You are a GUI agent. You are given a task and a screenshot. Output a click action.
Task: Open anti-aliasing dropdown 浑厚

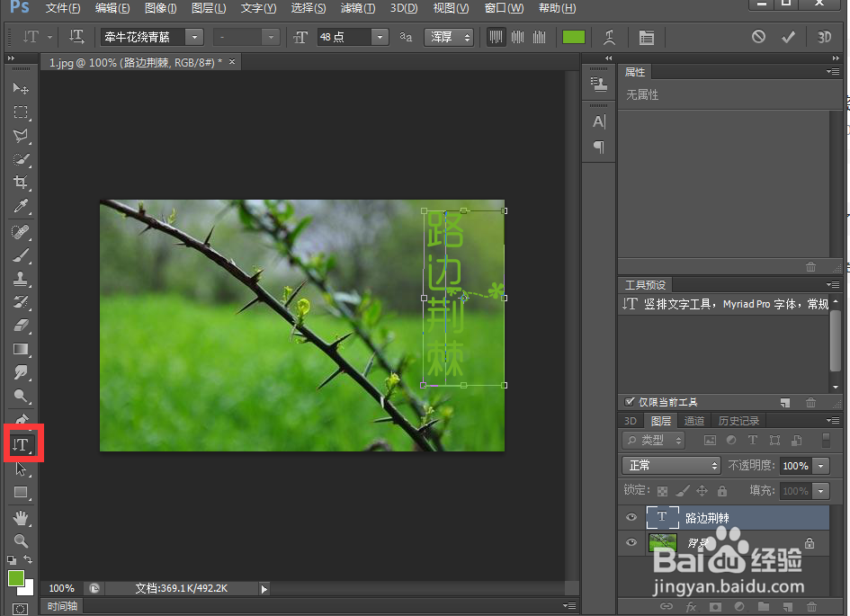coord(449,37)
